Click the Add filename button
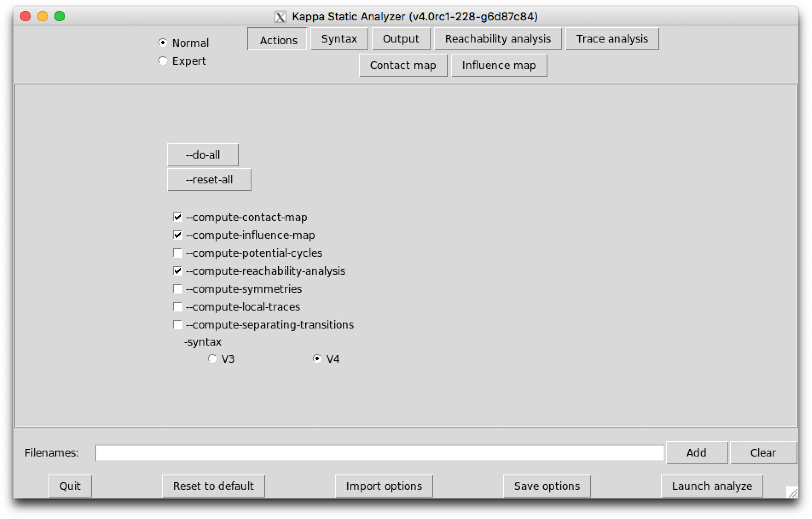 pos(697,453)
